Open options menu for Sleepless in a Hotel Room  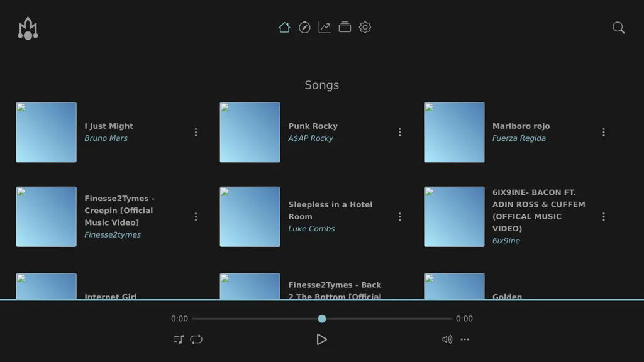[399, 217]
